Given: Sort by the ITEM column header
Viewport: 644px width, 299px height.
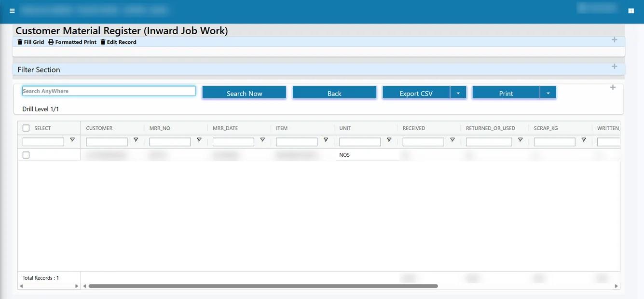Looking at the screenshot, I should (x=282, y=128).
